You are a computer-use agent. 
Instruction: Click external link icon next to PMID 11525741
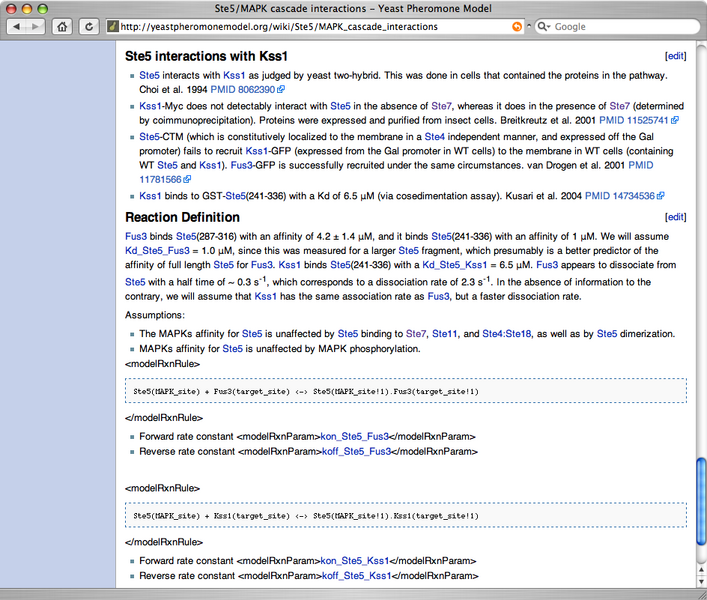pos(675,120)
